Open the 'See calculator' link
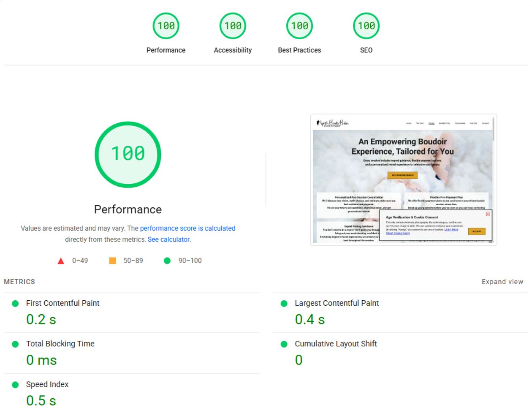Image resolution: width=532 pixels, height=416 pixels. click(168, 239)
